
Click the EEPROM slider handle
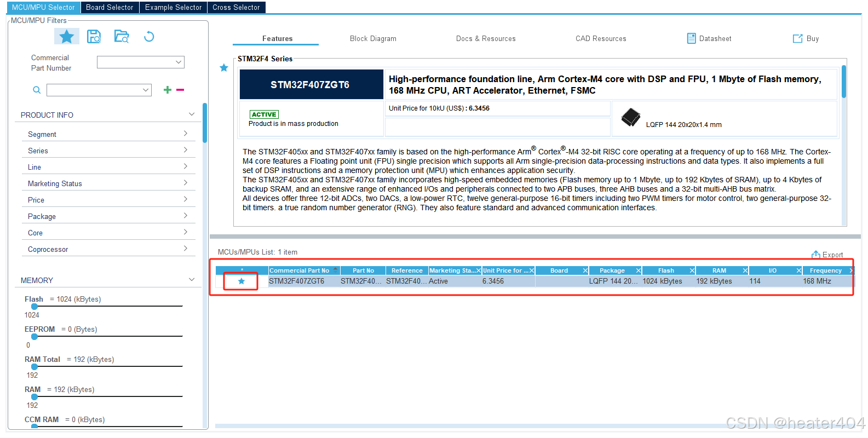coord(35,337)
